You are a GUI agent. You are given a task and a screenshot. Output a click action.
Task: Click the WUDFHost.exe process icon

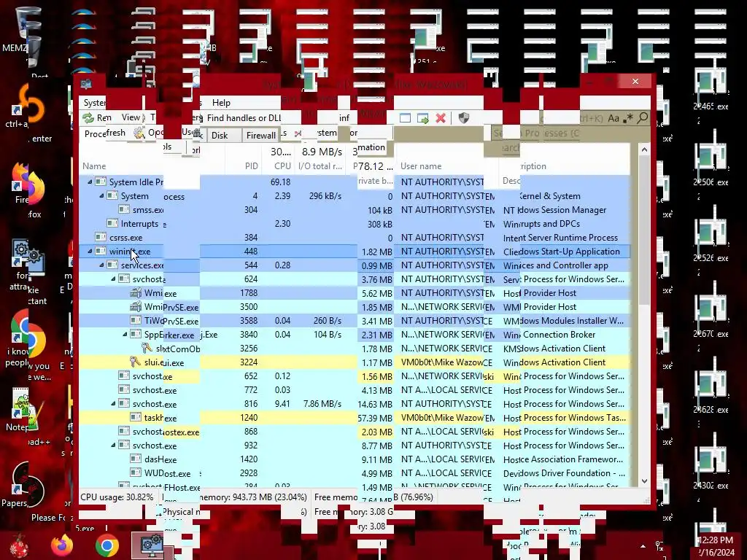136,472
